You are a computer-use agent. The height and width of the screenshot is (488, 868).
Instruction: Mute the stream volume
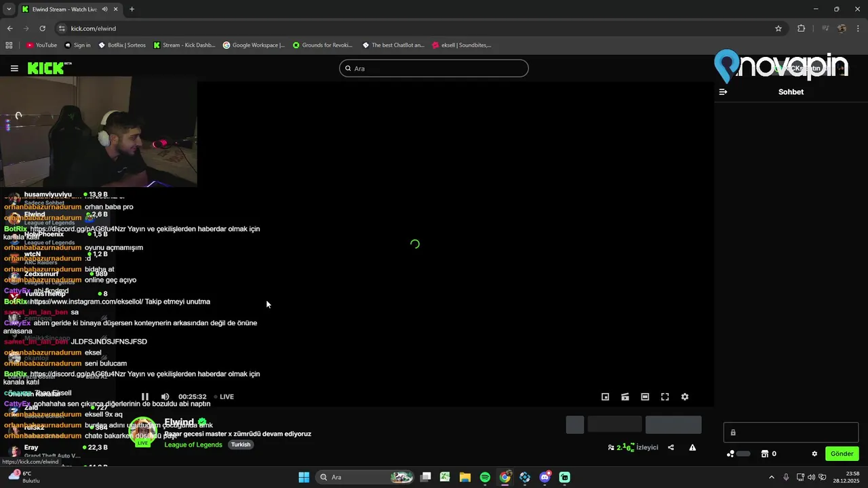point(165,397)
